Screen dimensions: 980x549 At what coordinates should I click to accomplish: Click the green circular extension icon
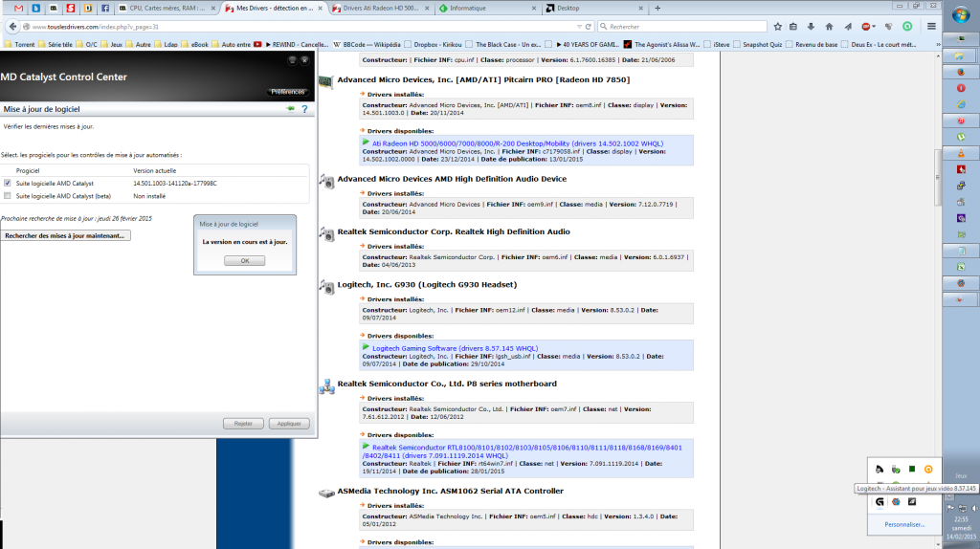(907, 26)
